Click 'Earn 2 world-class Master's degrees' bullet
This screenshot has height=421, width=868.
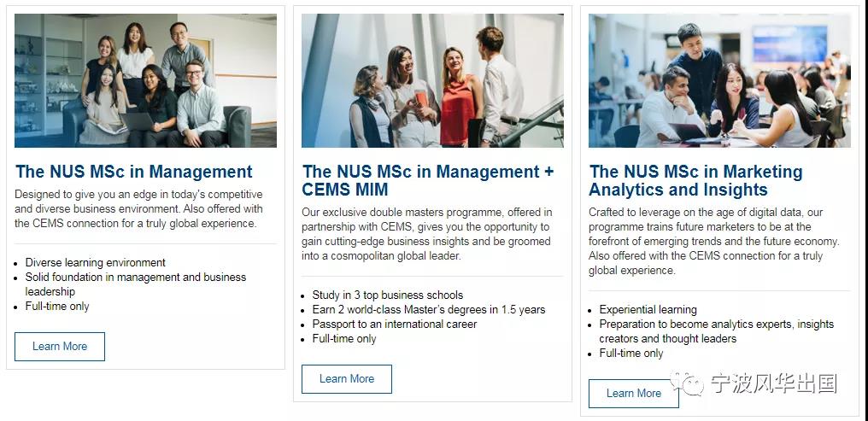point(429,310)
